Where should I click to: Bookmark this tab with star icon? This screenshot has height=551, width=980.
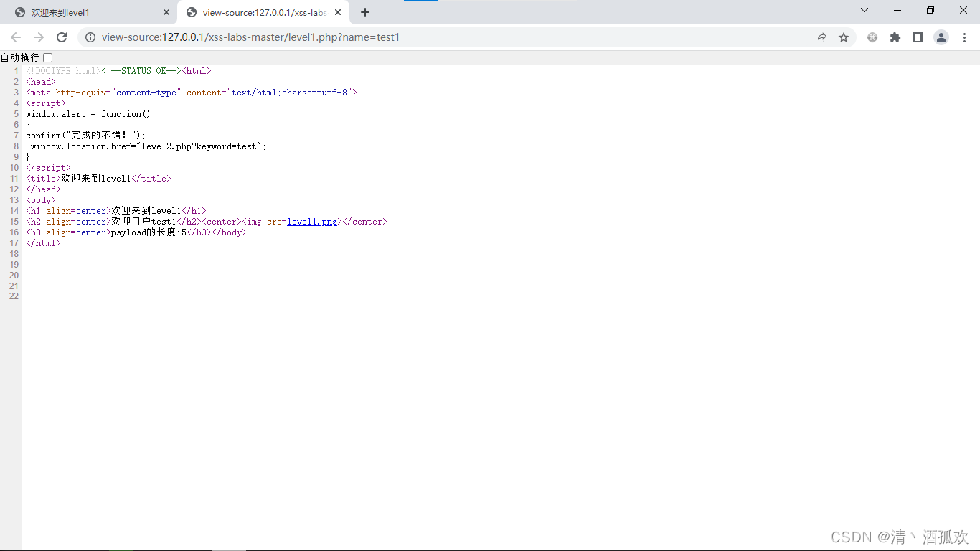point(844,37)
